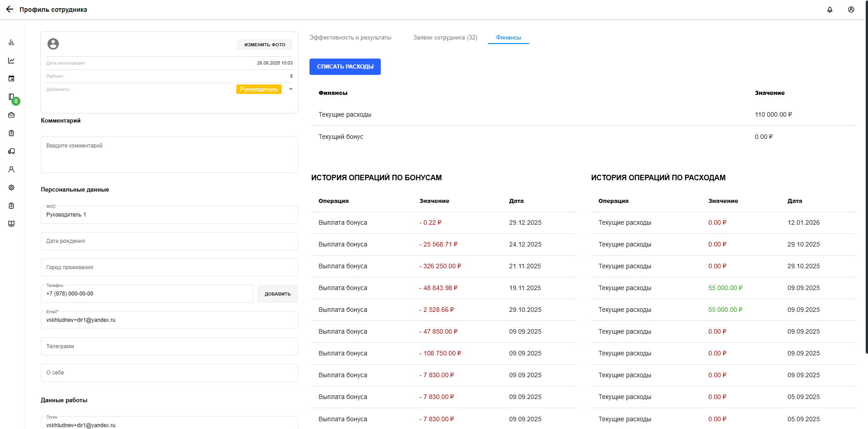The height and width of the screenshot is (429, 868).
Task: Click the bonus date 29.12.2025
Action: pos(525,222)
